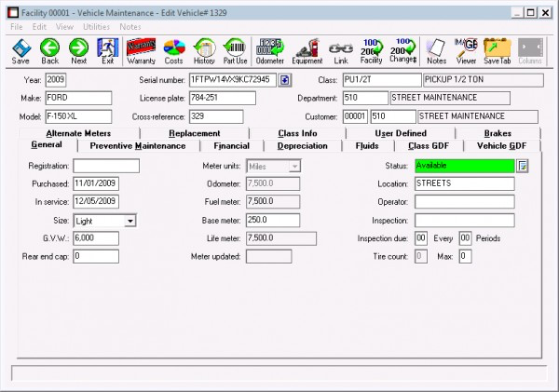Select the General tab
Screen dimensions: 559x392
(47, 144)
